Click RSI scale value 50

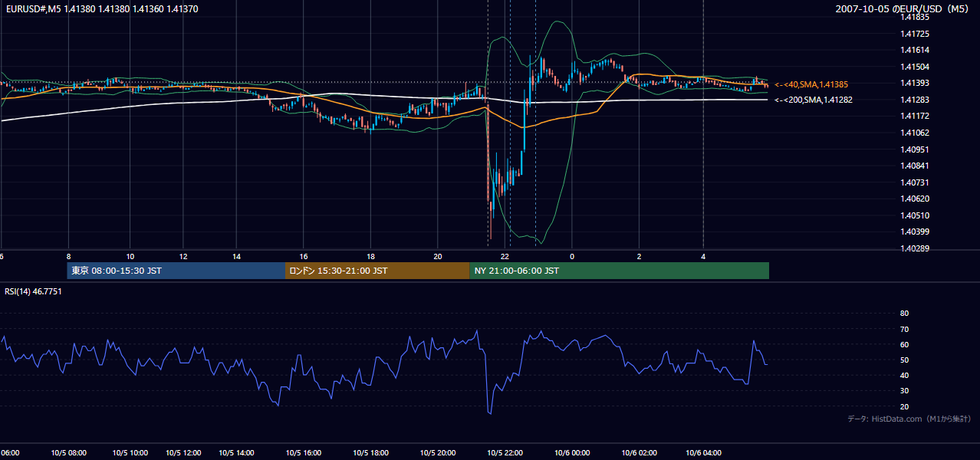[x=904, y=360]
